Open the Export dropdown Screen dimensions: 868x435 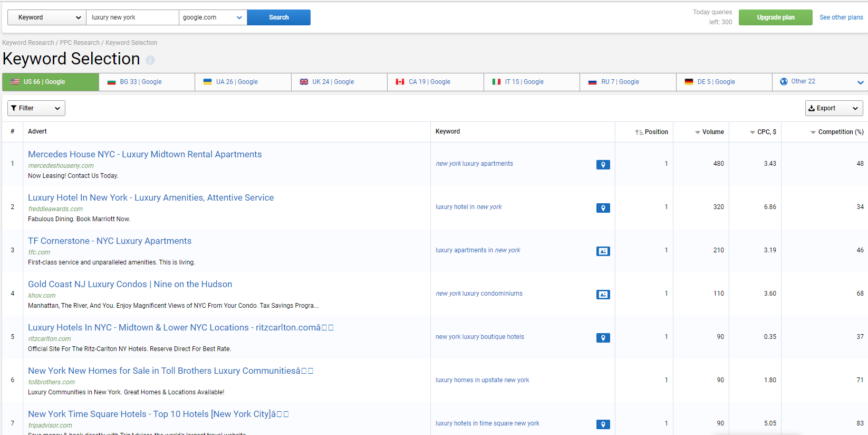click(834, 108)
